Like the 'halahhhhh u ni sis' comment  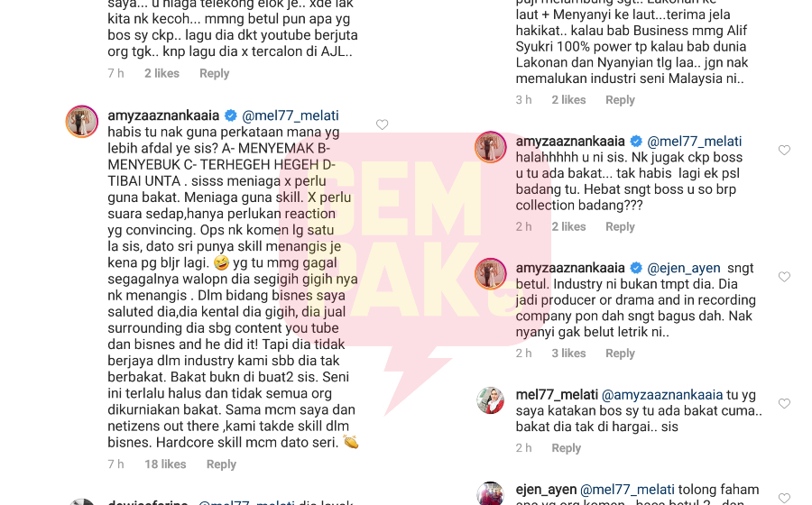785,150
